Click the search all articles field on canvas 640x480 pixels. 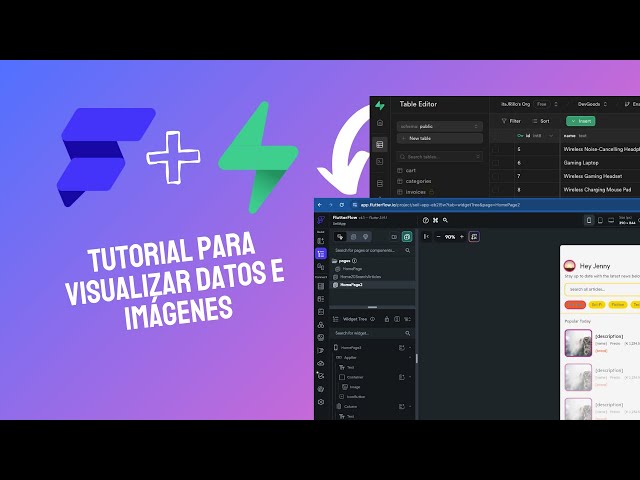pyautogui.click(x=602, y=289)
